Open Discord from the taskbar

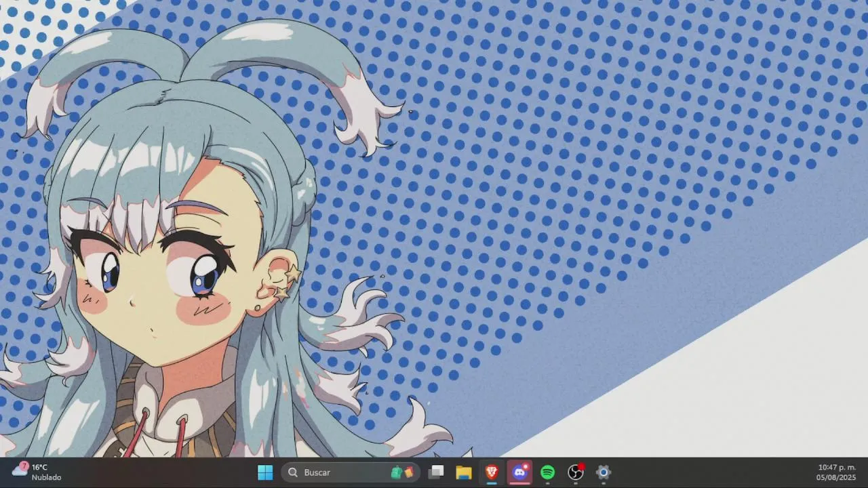(x=520, y=472)
